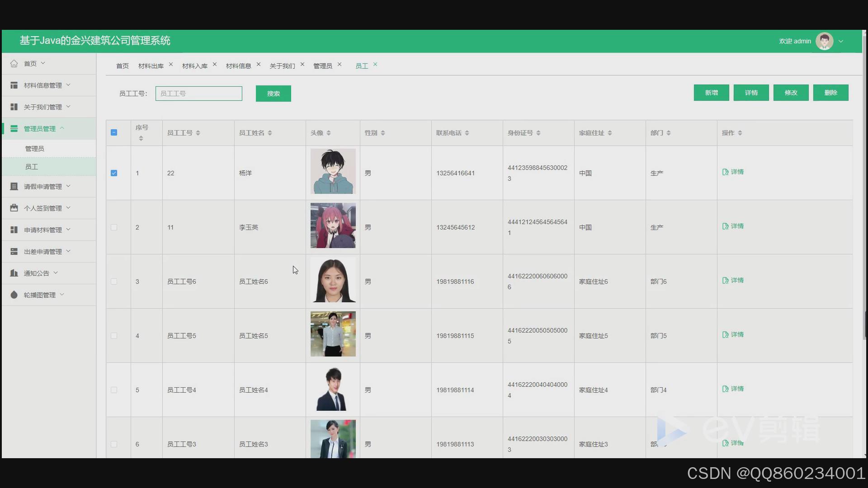Switch to the 材料信息 tab
Screen dimensions: 868x488
pyautogui.click(x=239, y=66)
